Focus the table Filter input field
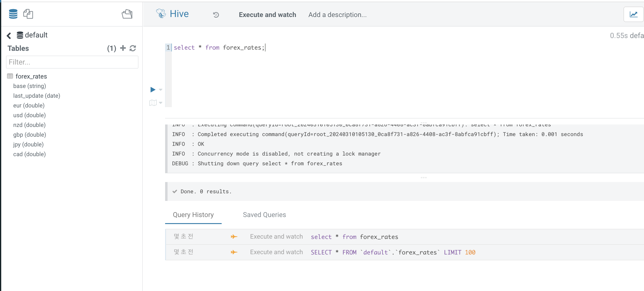 coord(72,62)
